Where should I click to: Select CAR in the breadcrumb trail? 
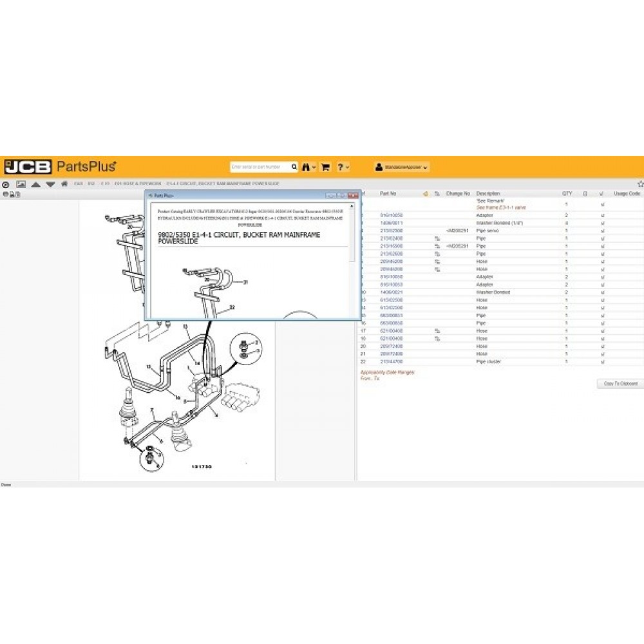tap(77, 185)
